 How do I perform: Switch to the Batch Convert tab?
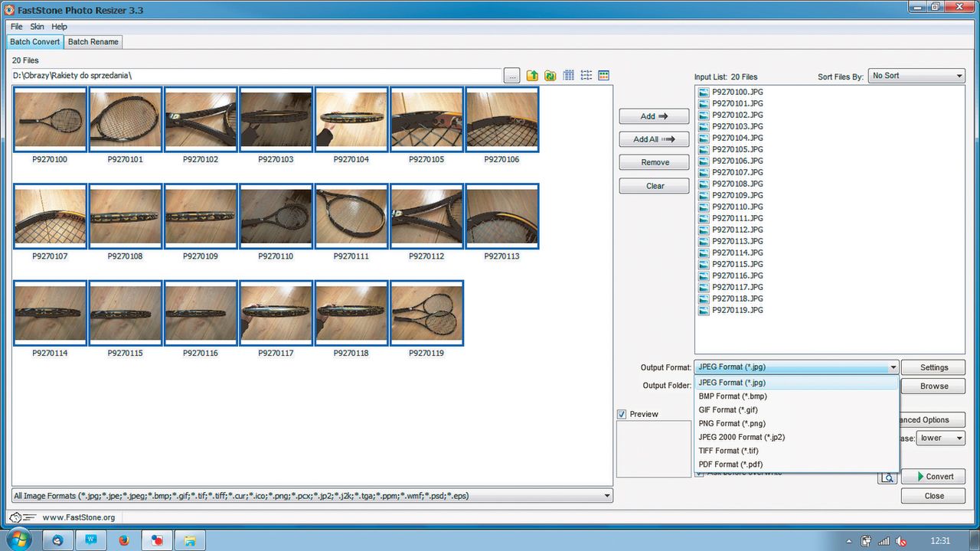coord(34,42)
